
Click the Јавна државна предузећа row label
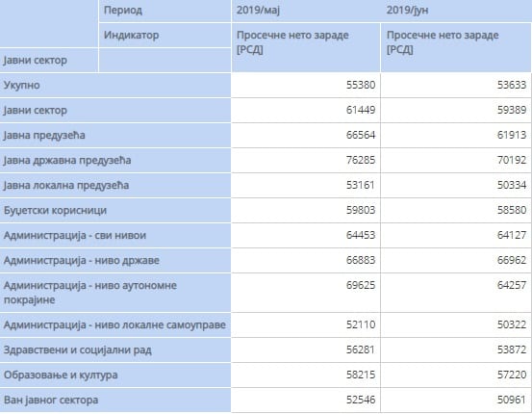click(x=115, y=160)
